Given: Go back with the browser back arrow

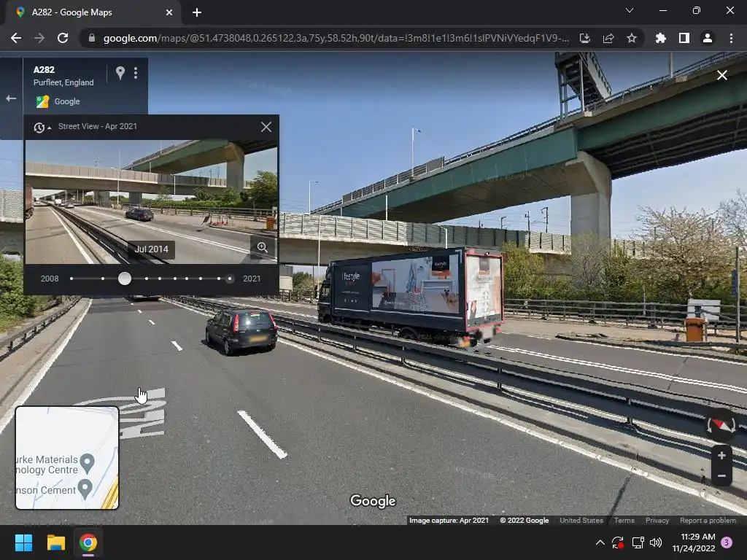Looking at the screenshot, I should pos(16,38).
